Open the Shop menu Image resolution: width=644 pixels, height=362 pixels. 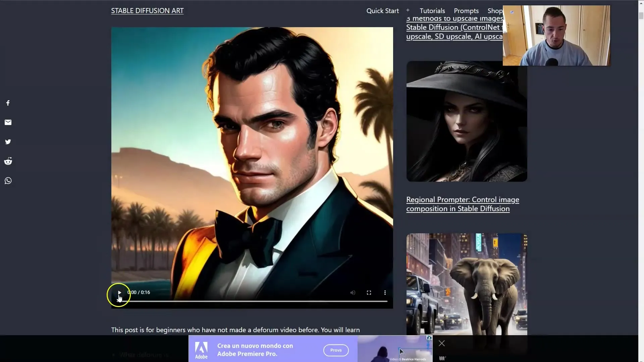(x=495, y=11)
